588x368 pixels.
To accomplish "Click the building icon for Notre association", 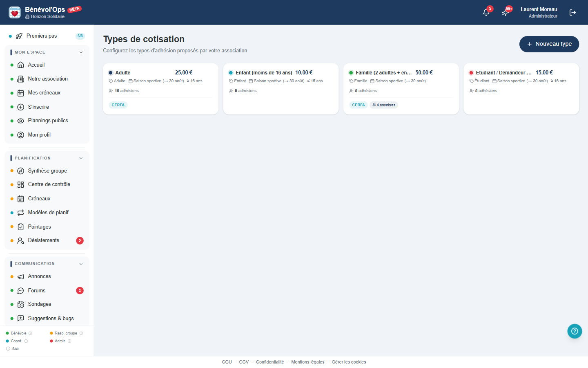I will click(21, 79).
